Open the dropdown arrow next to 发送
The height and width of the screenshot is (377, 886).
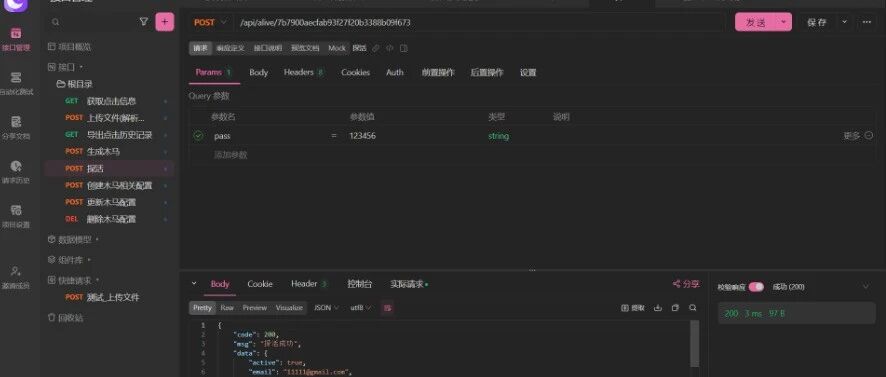pyautogui.click(x=783, y=22)
